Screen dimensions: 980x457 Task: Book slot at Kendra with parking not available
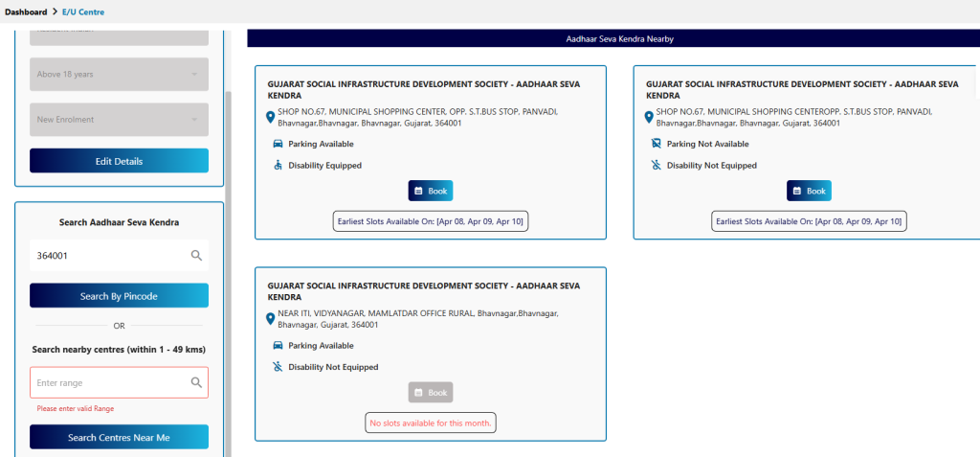pos(809,191)
